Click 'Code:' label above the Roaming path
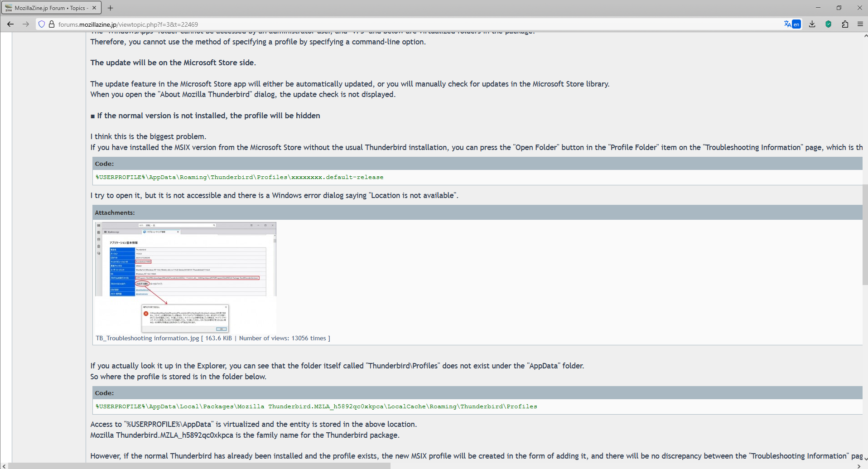This screenshot has height=469, width=868. pos(104,164)
